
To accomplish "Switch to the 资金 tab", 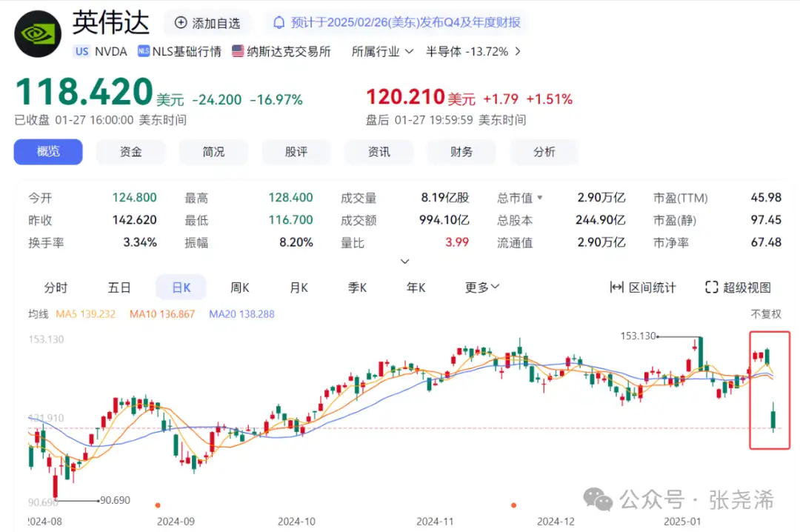I will pos(130,152).
